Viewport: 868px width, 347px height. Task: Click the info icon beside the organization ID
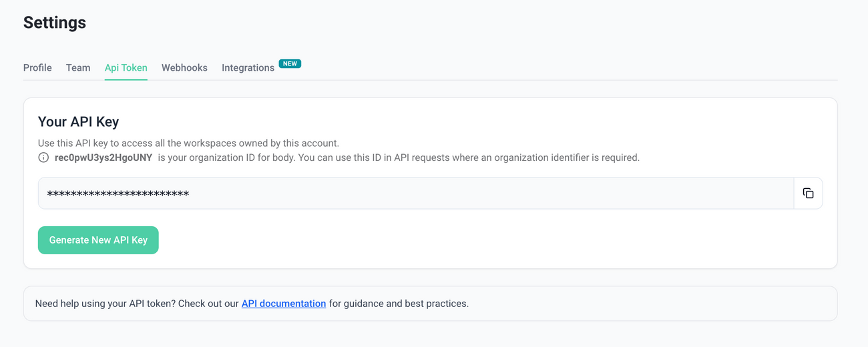point(43,158)
